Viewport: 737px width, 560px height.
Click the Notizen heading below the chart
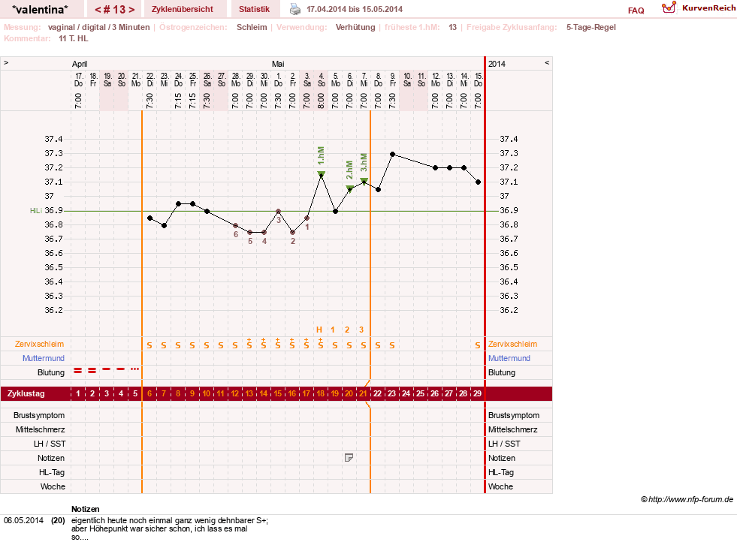click(85, 509)
